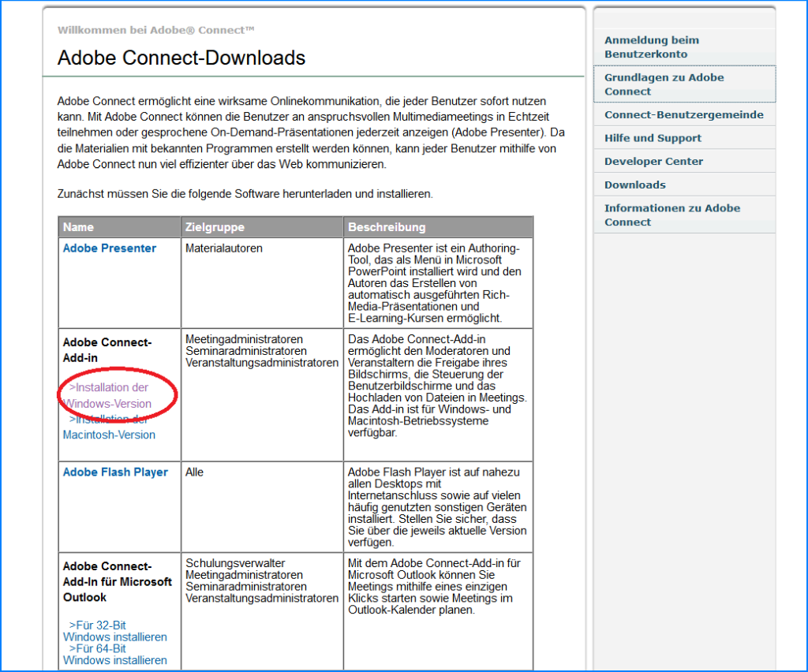
Task: Open Developer Center from the sidebar
Action: (653, 162)
